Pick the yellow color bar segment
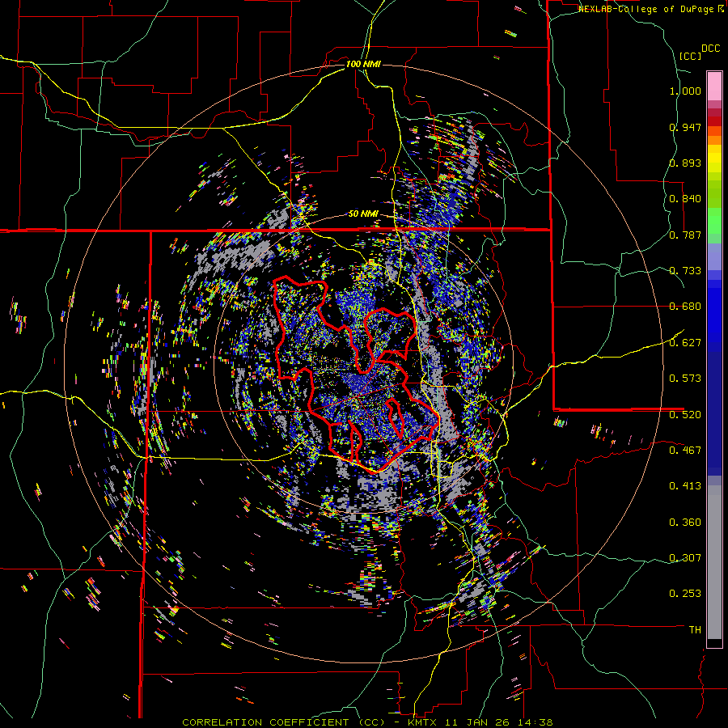The height and width of the screenshot is (728, 728). (714, 159)
